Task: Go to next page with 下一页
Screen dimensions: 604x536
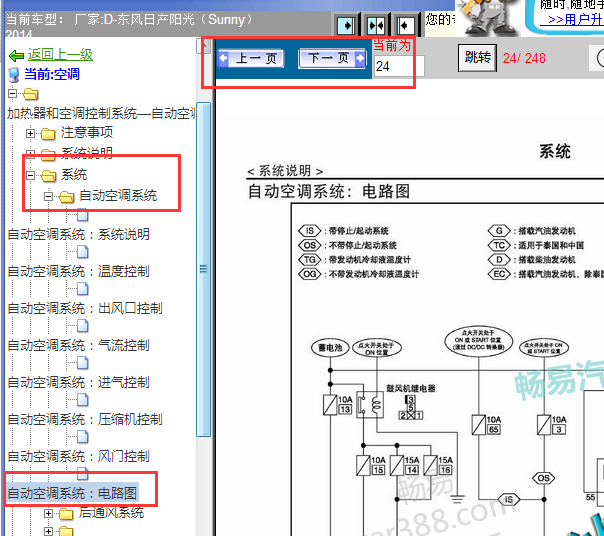Action: (332, 59)
